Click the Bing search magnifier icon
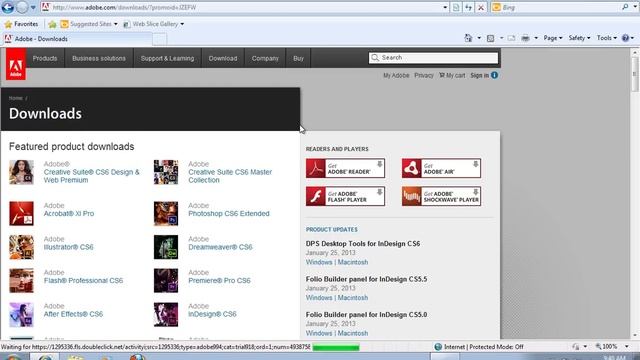 pyautogui.click(x=625, y=7)
